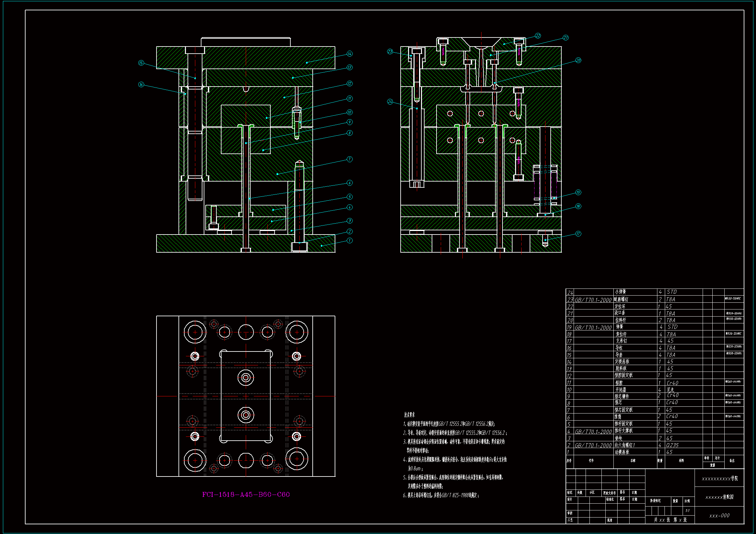This screenshot has width=756, height=534.
Task: Click the 内六角螺钉1 name cell in parts table
Action: [624, 445]
